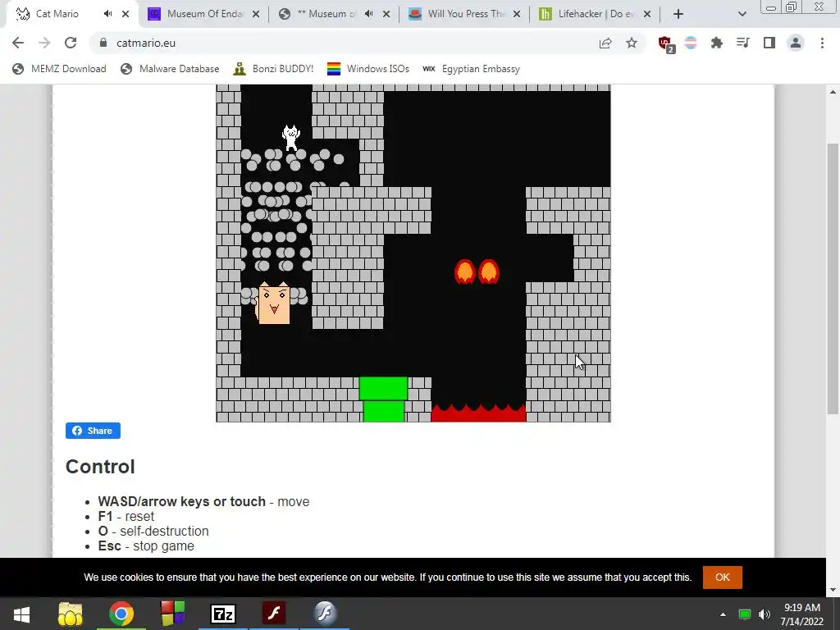Screen dimensions: 840x630
Task: Close the Will You Press The tab
Action: pos(517,14)
